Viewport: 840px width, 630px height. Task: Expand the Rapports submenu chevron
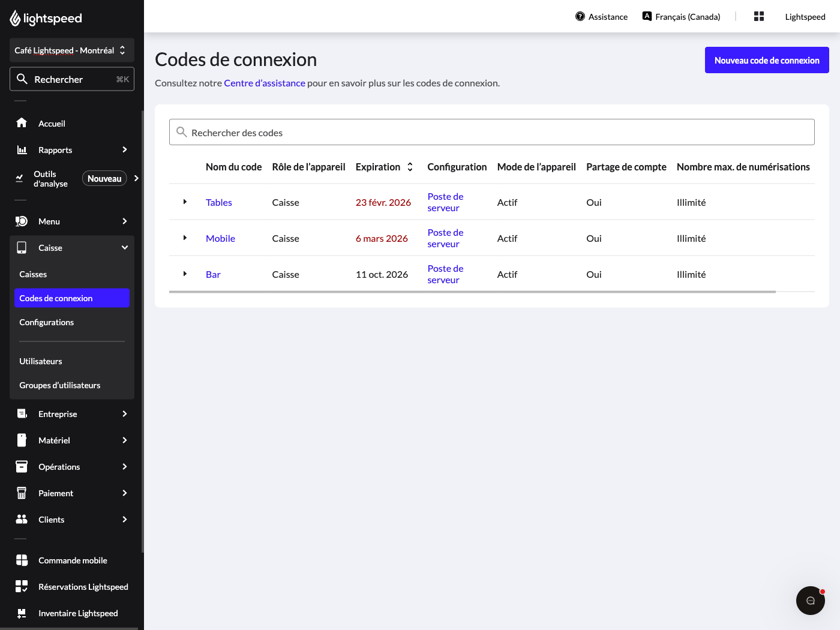click(125, 150)
